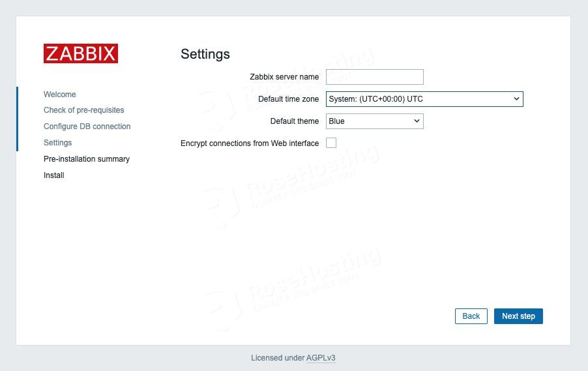588x371 pixels.
Task: Click the Next step button
Action: [518, 316]
